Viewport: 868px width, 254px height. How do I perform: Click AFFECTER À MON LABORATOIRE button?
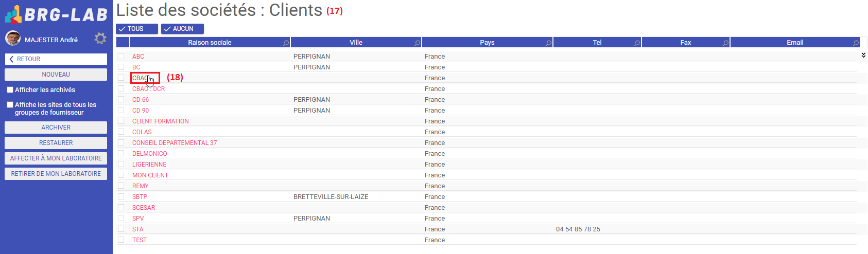pos(56,158)
